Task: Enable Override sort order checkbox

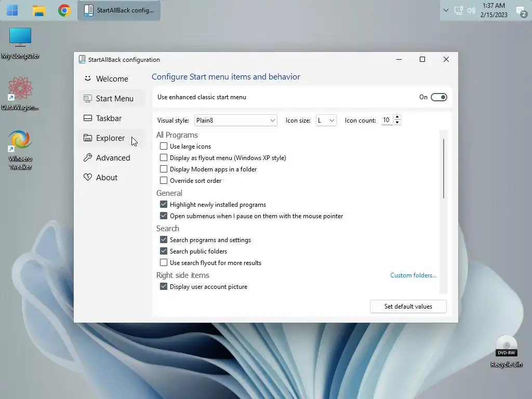Action: 164,180
